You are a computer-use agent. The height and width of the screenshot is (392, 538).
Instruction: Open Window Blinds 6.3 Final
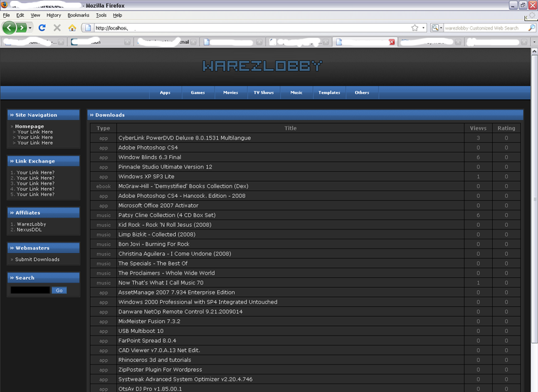tap(150, 157)
